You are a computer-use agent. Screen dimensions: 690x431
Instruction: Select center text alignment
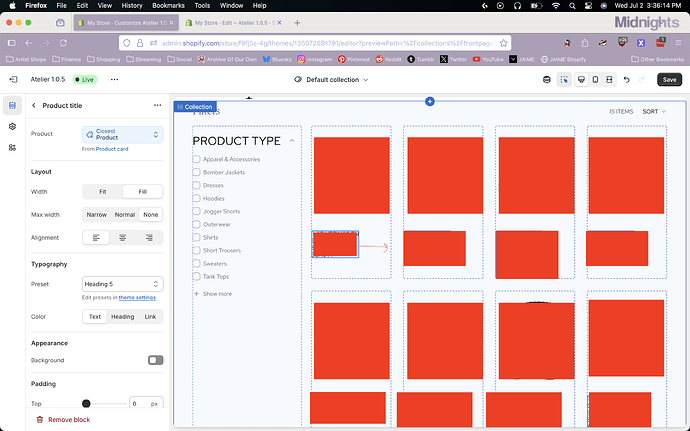[x=122, y=238]
